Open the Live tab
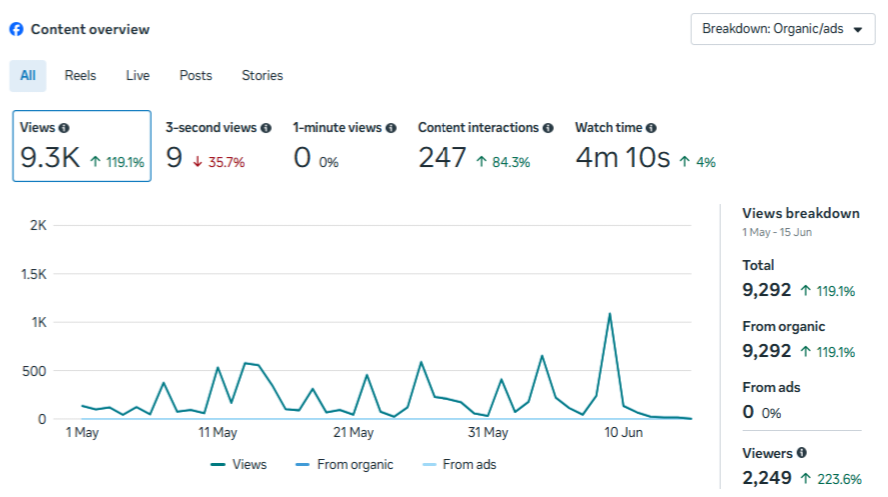The height and width of the screenshot is (497, 888). click(x=138, y=75)
